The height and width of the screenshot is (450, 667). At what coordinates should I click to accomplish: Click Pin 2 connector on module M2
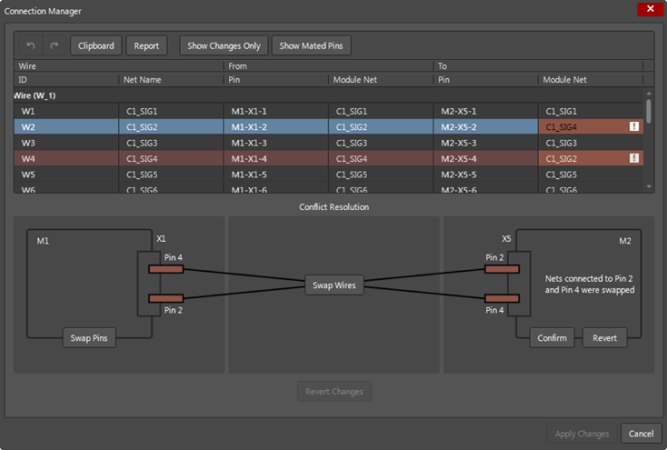coord(502,268)
